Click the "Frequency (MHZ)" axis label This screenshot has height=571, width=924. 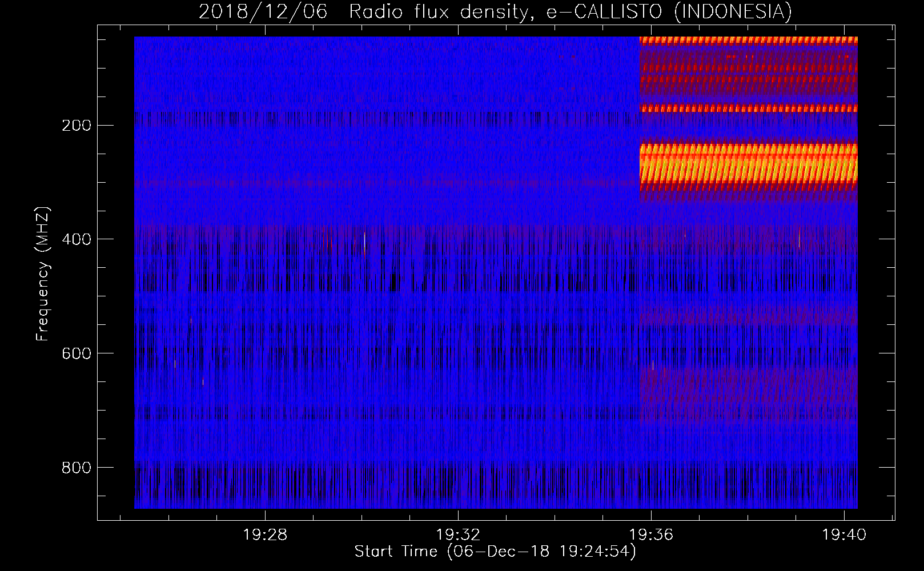click(x=43, y=274)
